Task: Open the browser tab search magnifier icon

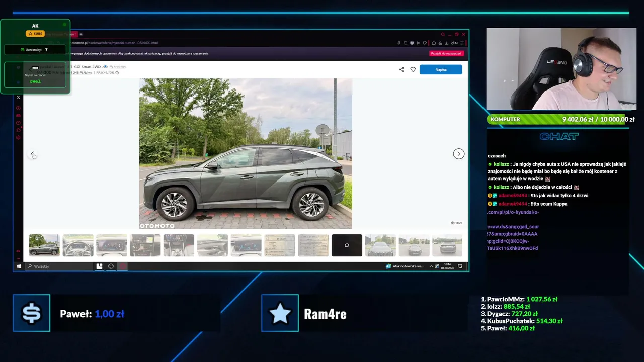Action: coord(443,34)
